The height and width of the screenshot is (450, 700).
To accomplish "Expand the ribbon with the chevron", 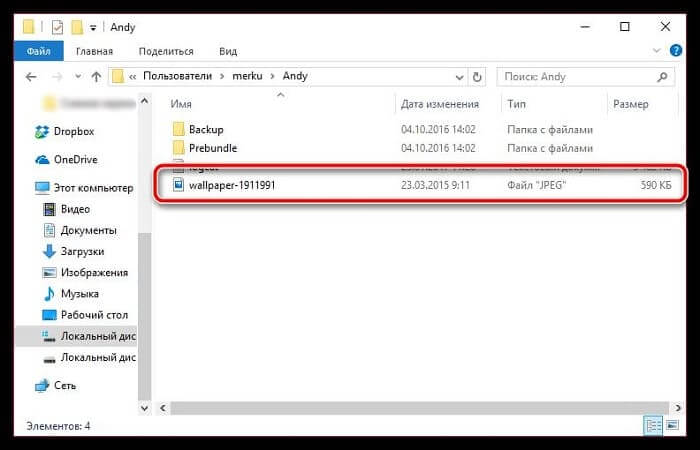I will click(x=656, y=51).
